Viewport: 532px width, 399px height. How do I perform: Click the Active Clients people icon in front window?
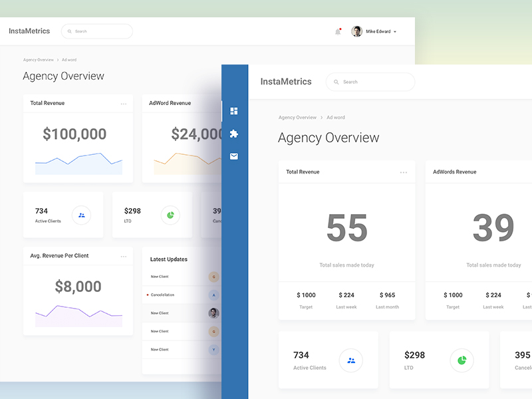[x=350, y=360]
